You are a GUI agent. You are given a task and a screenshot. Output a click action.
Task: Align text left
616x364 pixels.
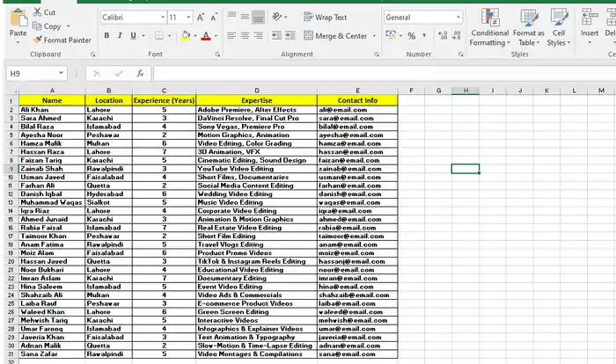(231, 36)
